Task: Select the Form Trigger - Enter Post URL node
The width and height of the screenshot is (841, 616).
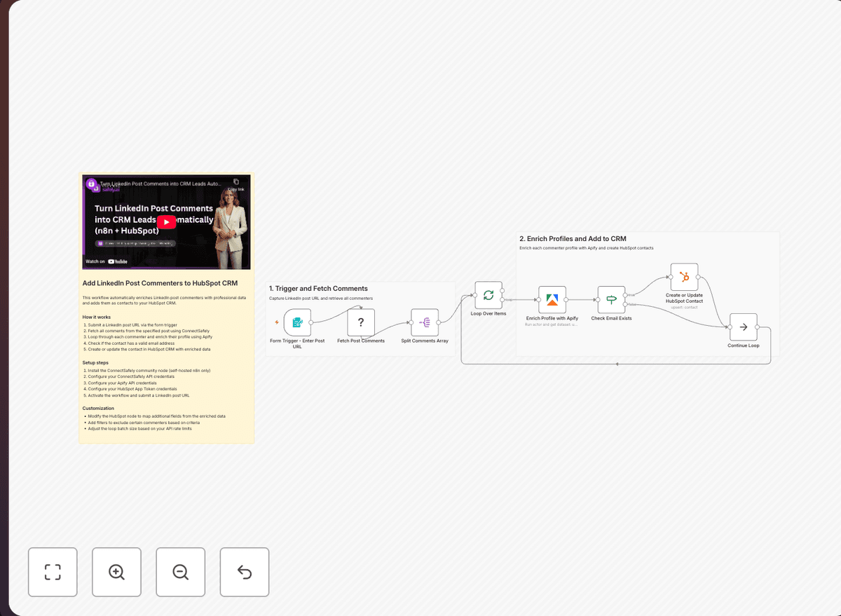Action: [x=297, y=322]
